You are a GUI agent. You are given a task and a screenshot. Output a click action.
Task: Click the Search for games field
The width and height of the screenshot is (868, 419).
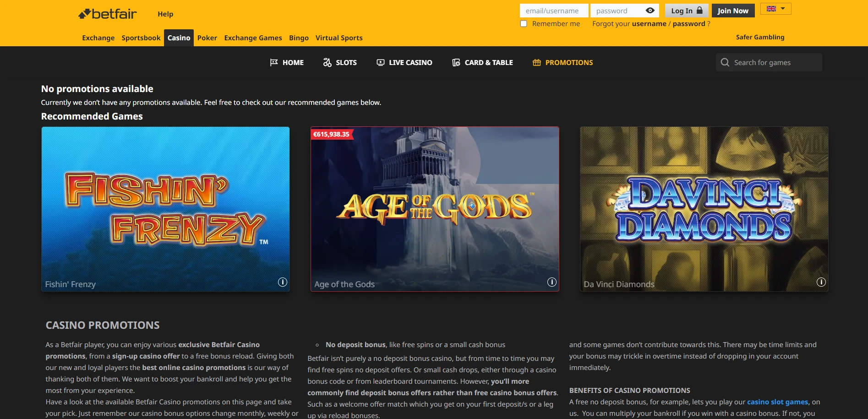(769, 62)
